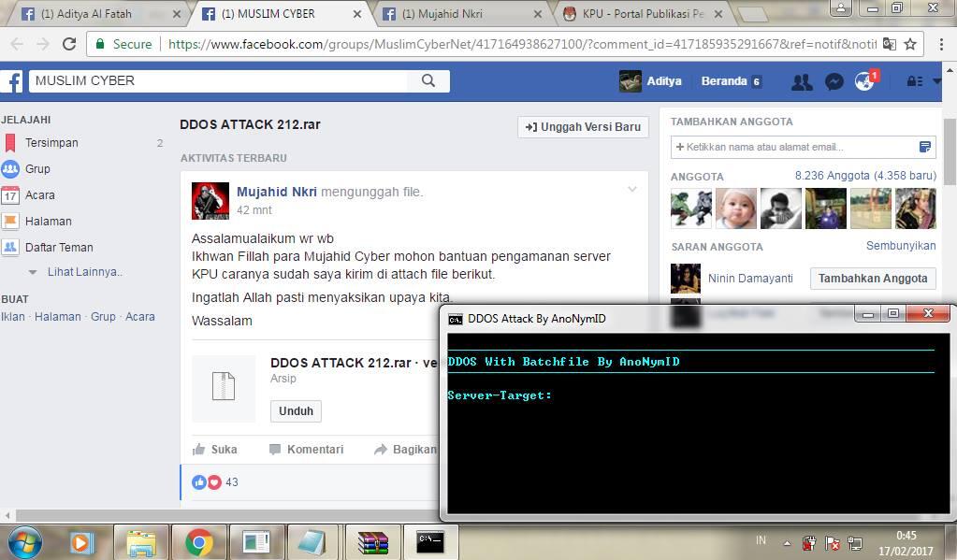Go forward in browser
The image size is (957, 560).
(43, 44)
